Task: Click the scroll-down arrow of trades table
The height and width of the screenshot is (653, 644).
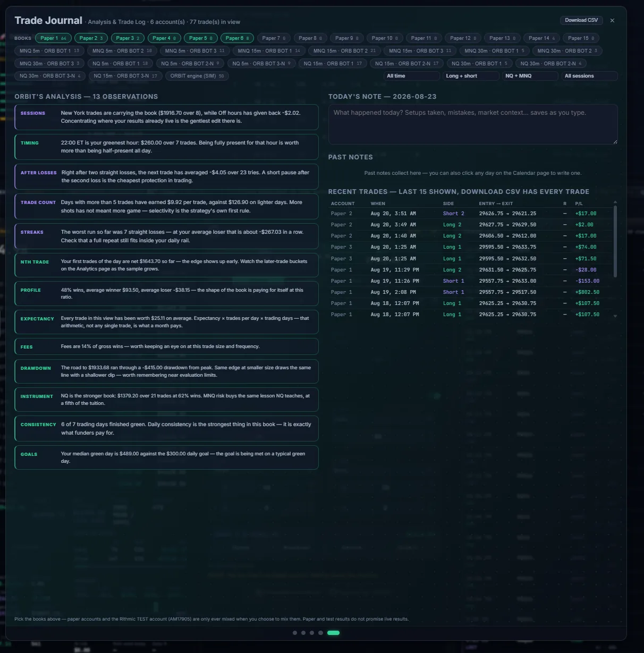Action: point(615,316)
